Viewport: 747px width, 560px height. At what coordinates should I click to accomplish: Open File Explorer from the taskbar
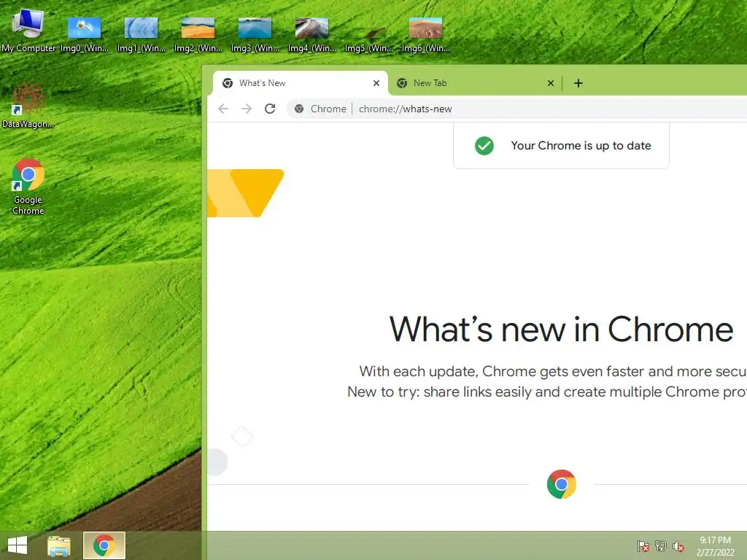59,545
